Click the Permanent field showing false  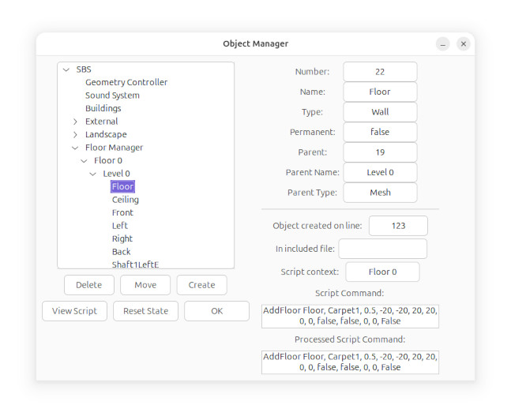pos(380,132)
